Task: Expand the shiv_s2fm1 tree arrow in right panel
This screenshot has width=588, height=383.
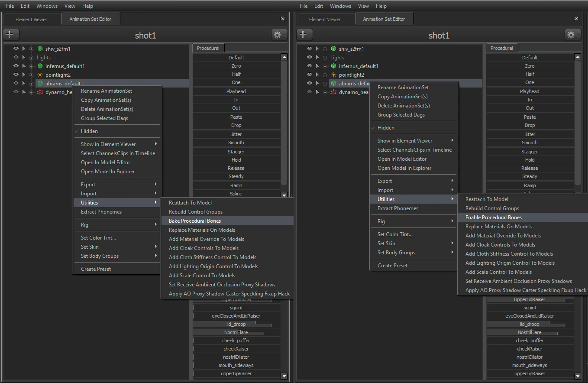Action: pyautogui.click(x=317, y=49)
